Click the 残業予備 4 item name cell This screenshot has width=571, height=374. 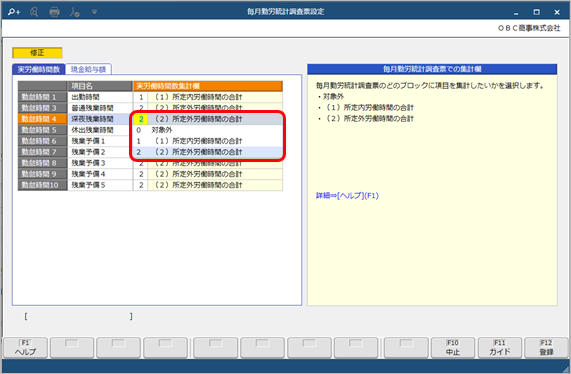100,174
